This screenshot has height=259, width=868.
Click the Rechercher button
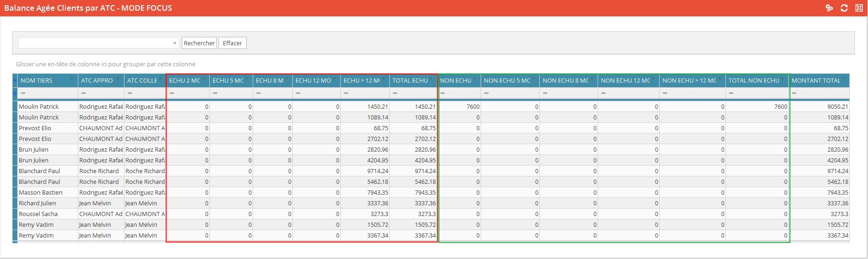(199, 43)
